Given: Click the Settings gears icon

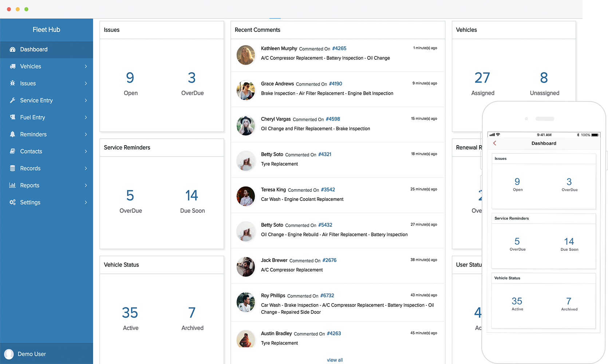Looking at the screenshot, I should click(x=12, y=202).
